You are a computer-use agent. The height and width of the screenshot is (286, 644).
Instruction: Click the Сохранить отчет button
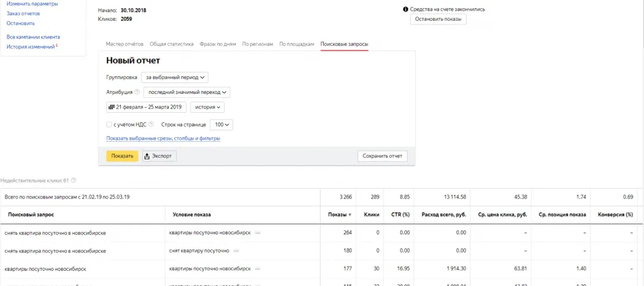click(382, 156)
